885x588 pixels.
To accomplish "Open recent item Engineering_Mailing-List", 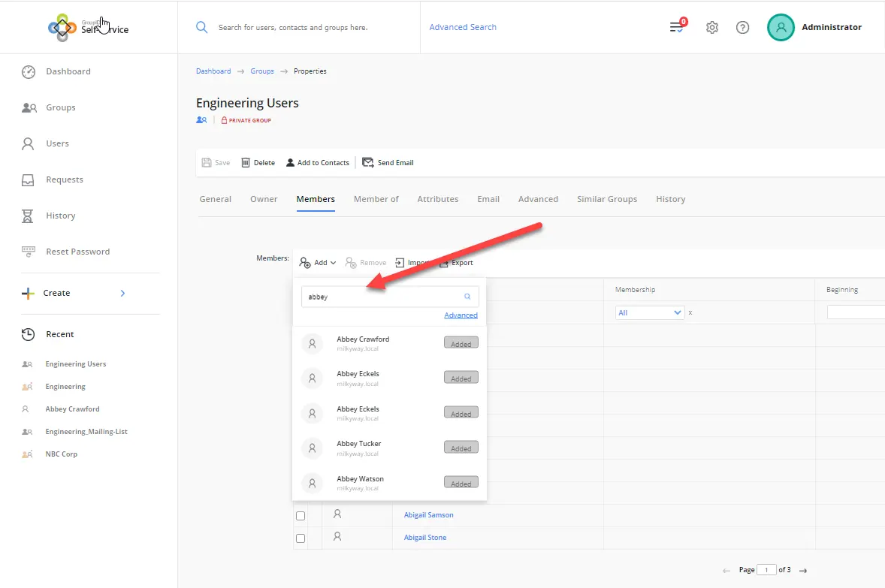I will 86,432.
